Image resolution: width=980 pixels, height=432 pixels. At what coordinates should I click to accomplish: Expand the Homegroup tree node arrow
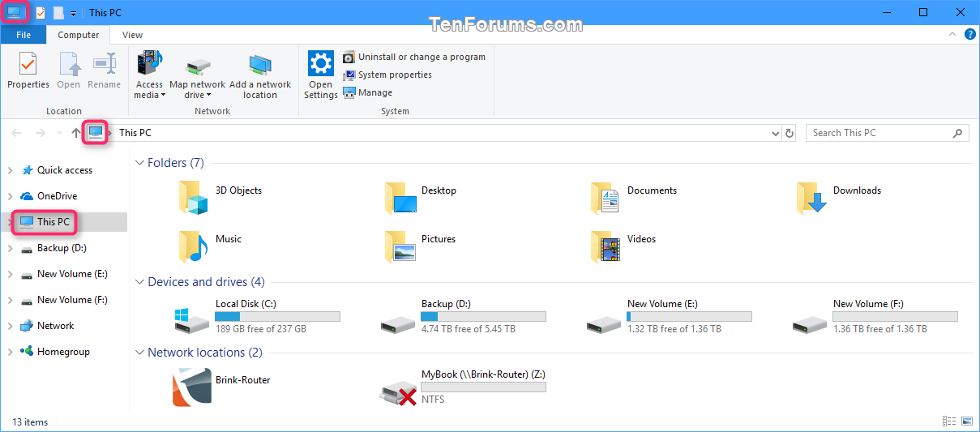[x=10, y=352]
